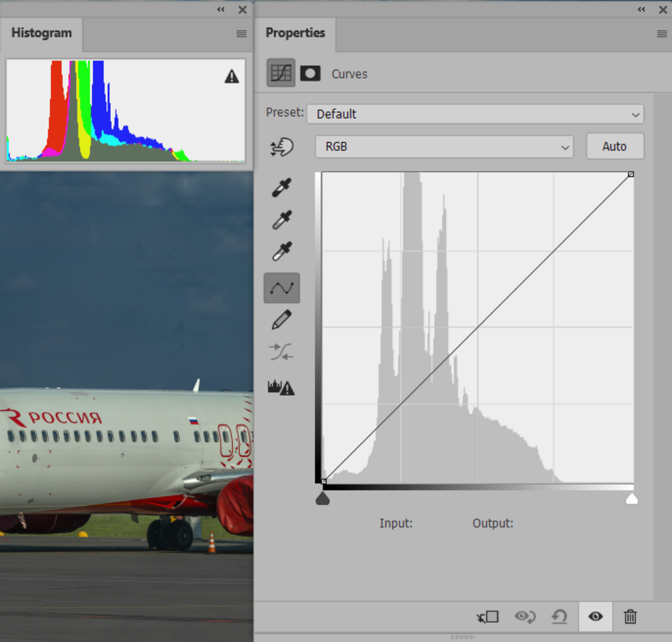Click the cached data warning in Histogram
The height and width of the screenshot is (642, 672).
[x=232, y=77]
